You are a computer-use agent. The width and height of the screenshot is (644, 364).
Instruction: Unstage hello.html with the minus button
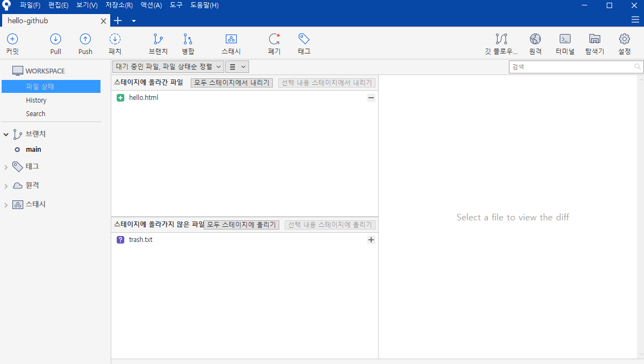click(x=371, y=98)
